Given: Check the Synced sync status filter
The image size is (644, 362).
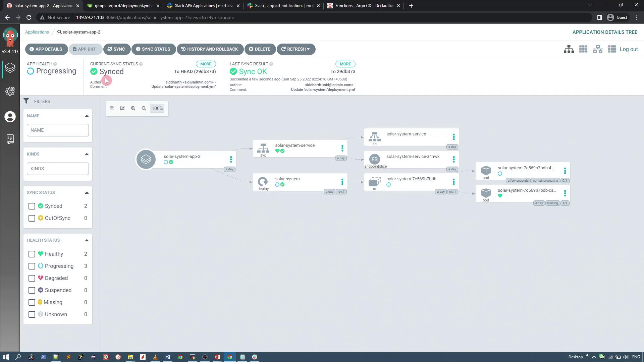Looking at the screenshot, I should click(x=32, y=206).
